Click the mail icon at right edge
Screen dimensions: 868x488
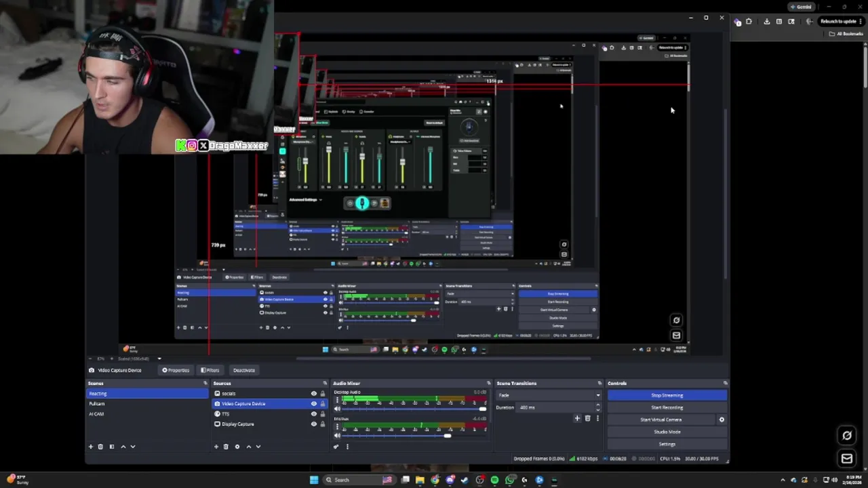click(x=847, y=459)
